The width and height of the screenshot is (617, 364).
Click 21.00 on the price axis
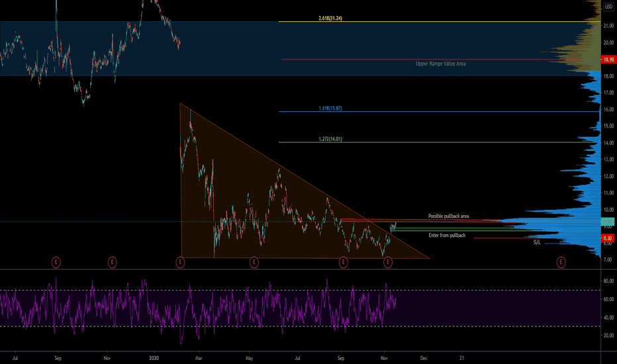pyautogui.click(x=609, y=26)
